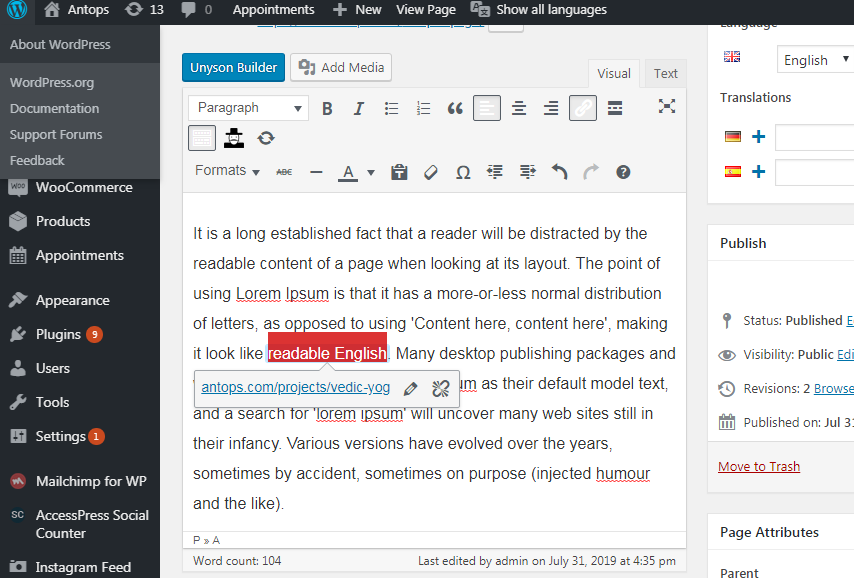This screenshot has width=854, height=578.
Task: Click the Move to Trash link
Action: tap(759, 467)
